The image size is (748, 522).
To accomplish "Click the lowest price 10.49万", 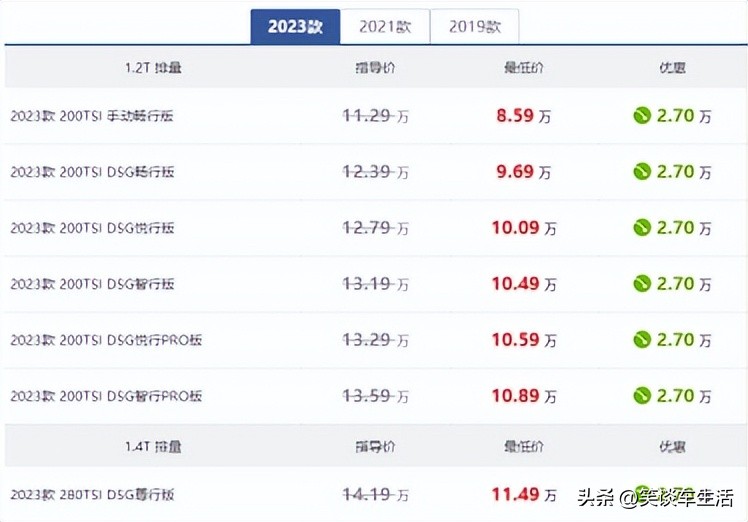I will coord(524,283).
